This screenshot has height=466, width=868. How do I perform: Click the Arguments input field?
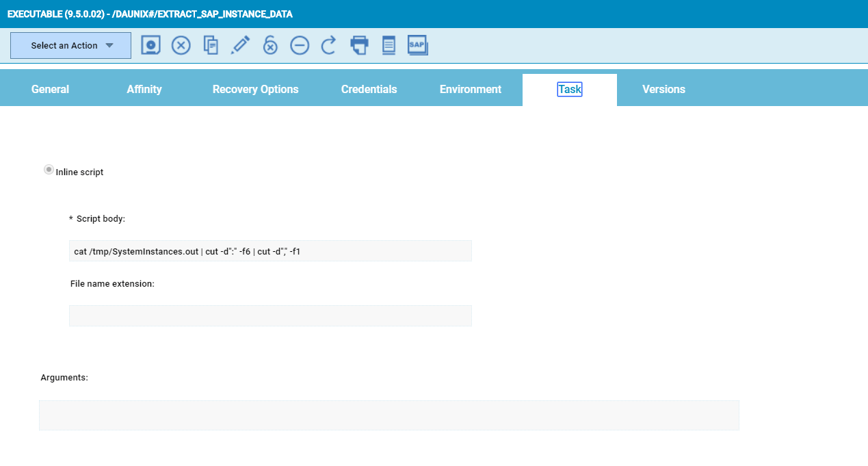(389, 415)
